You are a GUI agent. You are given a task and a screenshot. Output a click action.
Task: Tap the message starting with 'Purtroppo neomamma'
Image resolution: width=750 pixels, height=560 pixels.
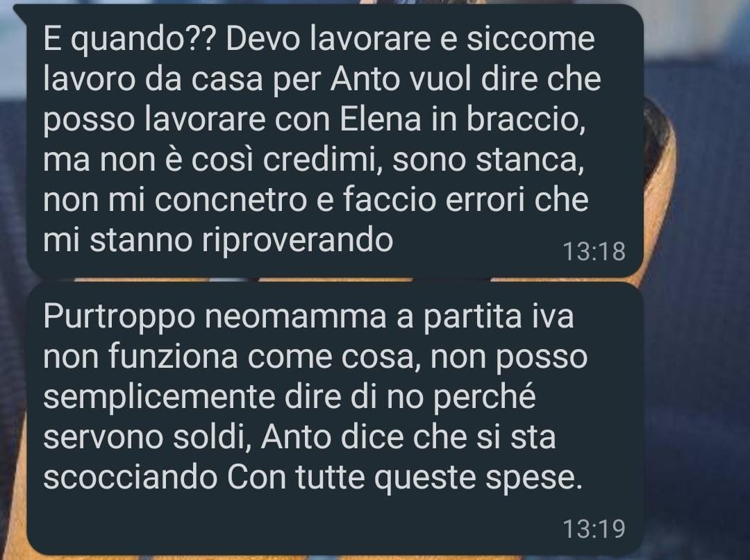tap(335, 418)
